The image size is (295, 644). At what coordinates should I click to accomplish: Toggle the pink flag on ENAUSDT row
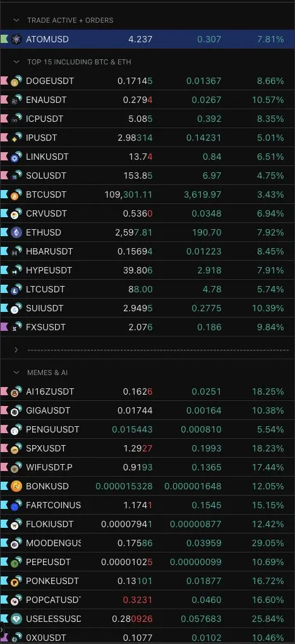tap(4, 100)
